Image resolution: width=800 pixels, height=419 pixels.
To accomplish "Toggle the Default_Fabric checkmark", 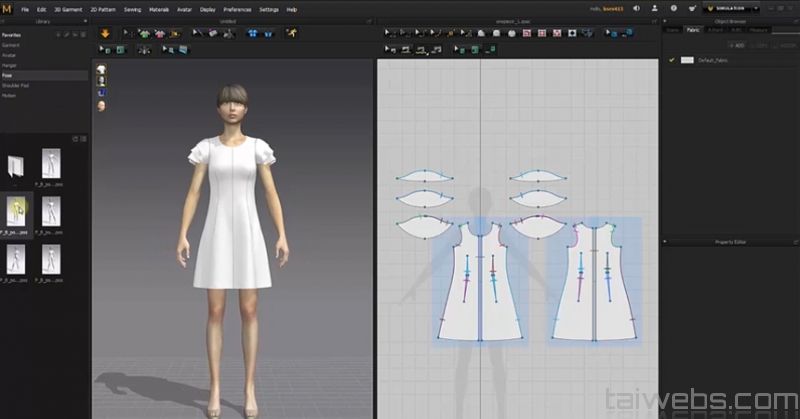I will click(x=672, y=60).
